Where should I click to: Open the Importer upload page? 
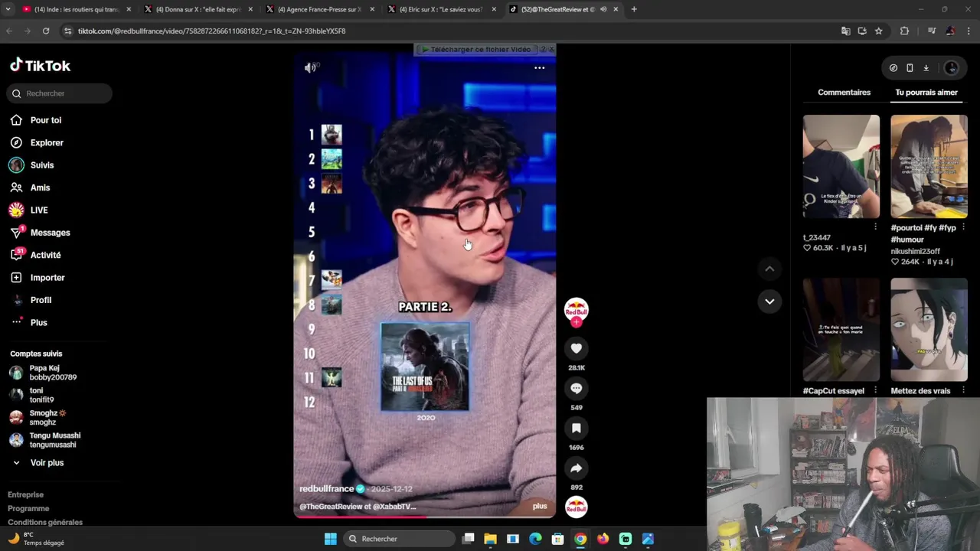coord(47,278)
